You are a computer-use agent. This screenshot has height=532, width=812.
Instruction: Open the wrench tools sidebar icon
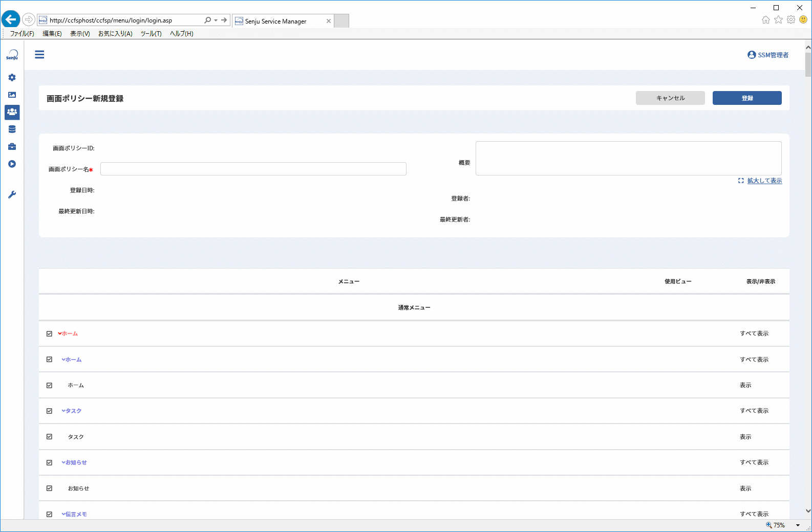pos(12,194)
